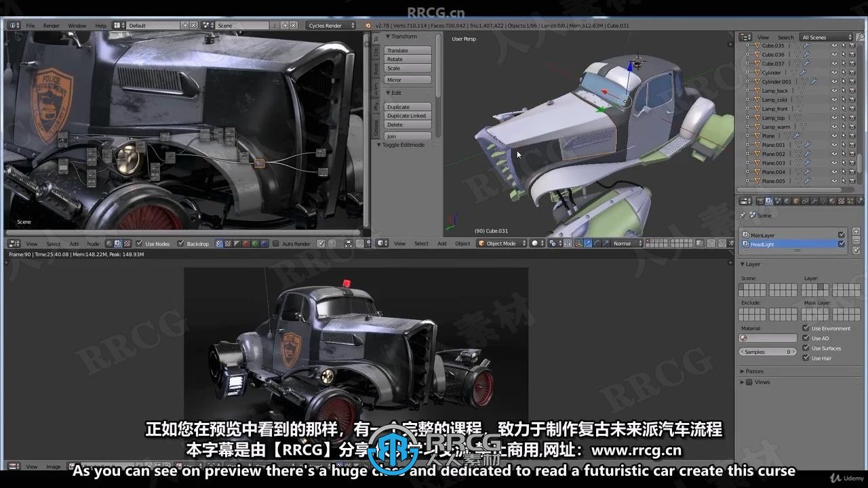This screenshot has width=868, height=488.
Task: Uncheck Use Surfaces option
Action: pos(806,348)
